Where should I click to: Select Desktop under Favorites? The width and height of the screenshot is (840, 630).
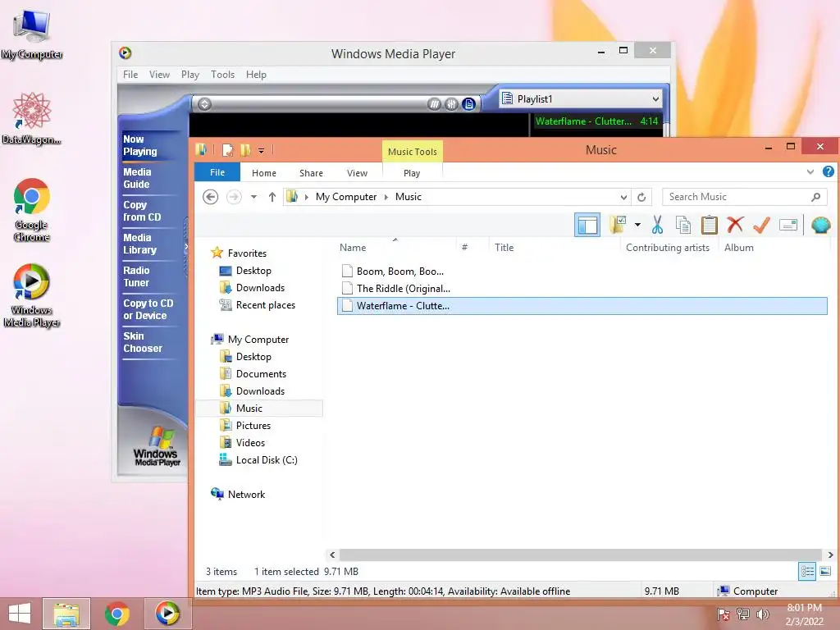(253, 271)
